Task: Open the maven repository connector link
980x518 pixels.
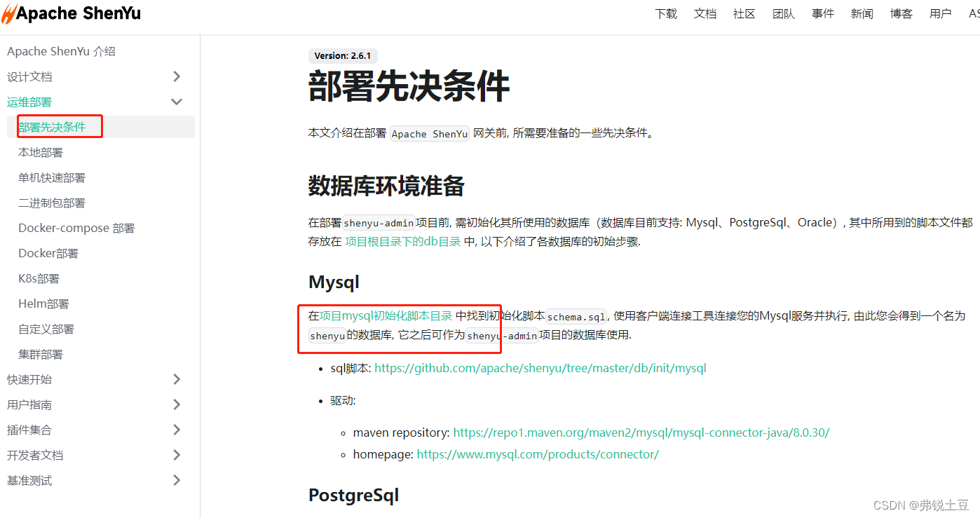Action: coord(641,432)
